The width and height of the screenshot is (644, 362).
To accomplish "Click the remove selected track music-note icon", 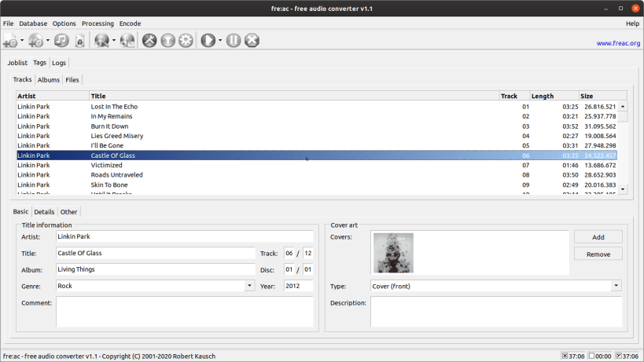I will coord(61,40).
